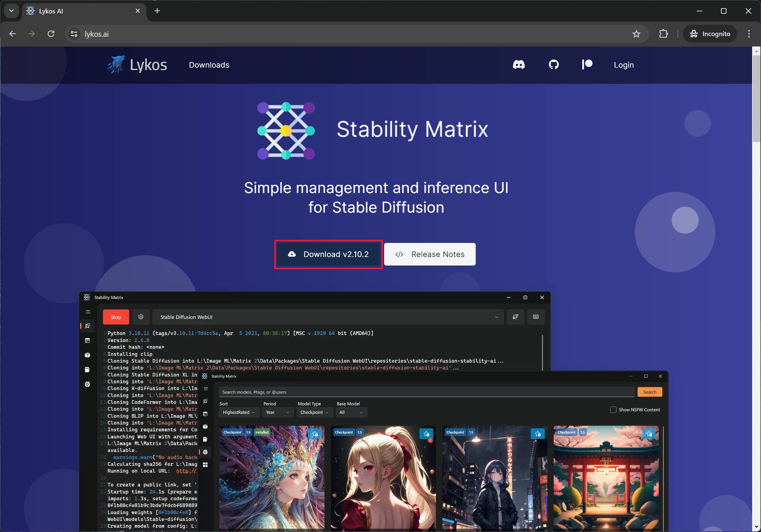Open the launch settings gear icon

point(141,317)
